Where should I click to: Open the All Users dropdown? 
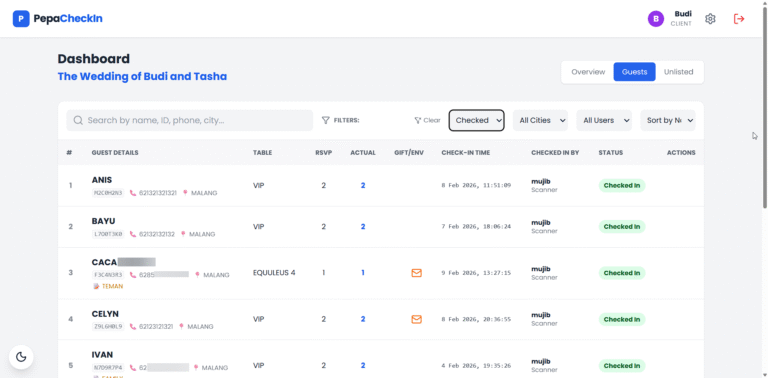coord(604,120)
